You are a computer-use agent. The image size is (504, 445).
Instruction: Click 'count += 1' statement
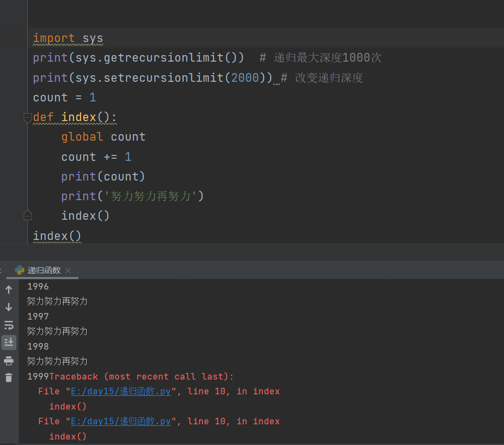(x=96, y=157)
